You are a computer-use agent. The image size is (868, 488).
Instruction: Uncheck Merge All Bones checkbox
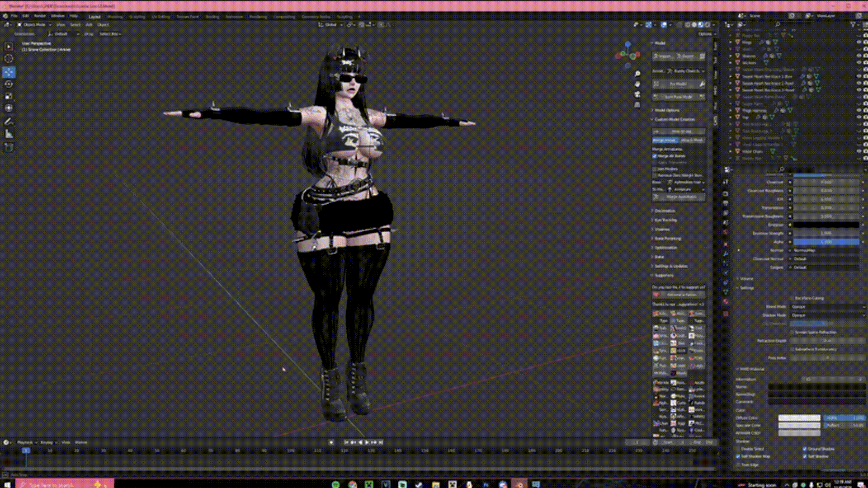coord(655,156)
